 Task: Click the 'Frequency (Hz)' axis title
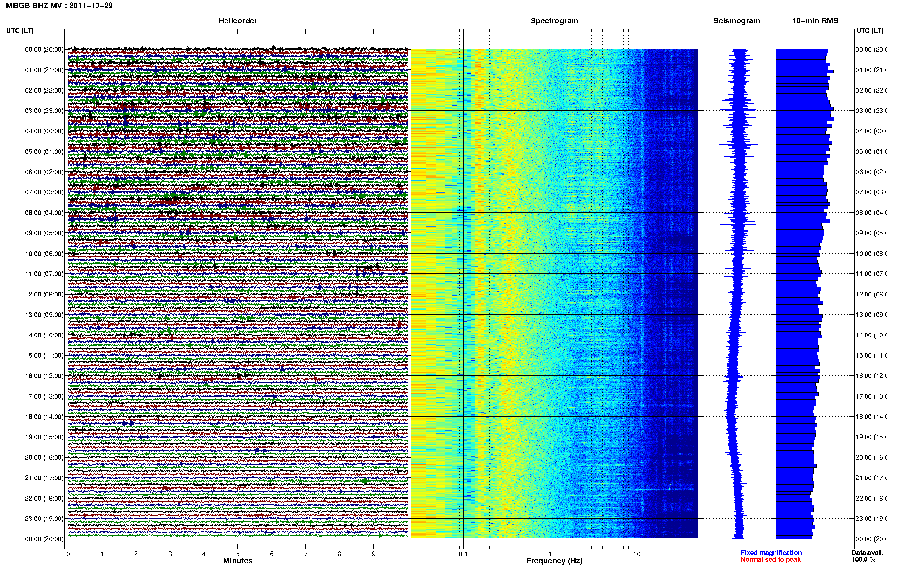pyautogui.click(x=554, y=561)
